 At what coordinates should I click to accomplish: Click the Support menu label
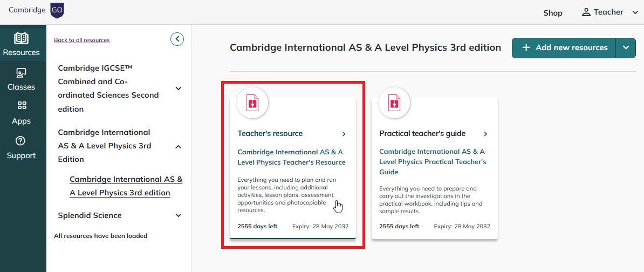[21, 156]
